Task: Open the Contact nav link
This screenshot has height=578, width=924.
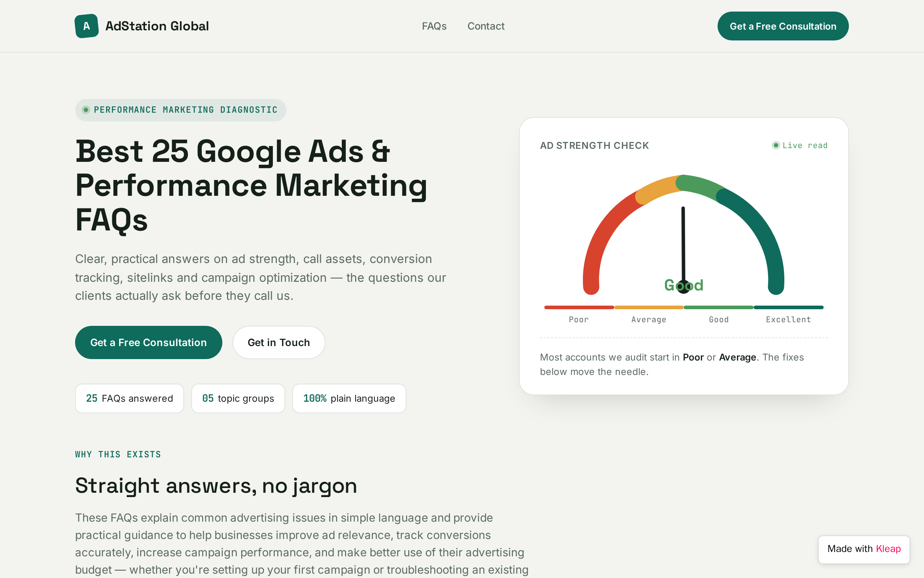Action: (x=486, y=26)
